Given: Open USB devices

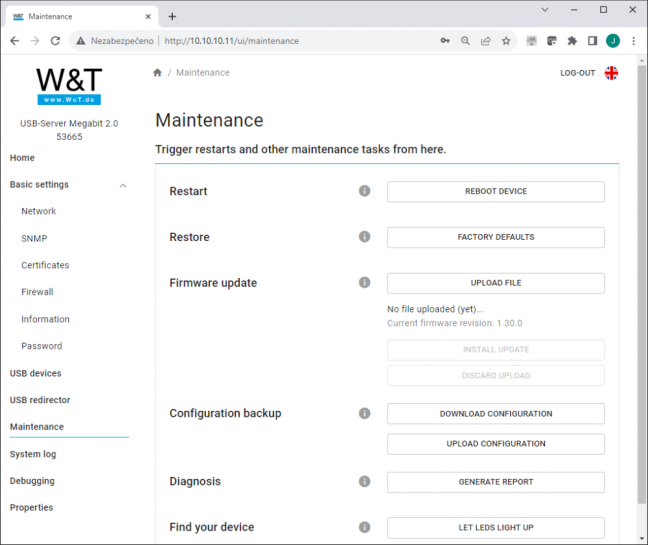Looking at the screenshot, I should (x=36, y=373).
